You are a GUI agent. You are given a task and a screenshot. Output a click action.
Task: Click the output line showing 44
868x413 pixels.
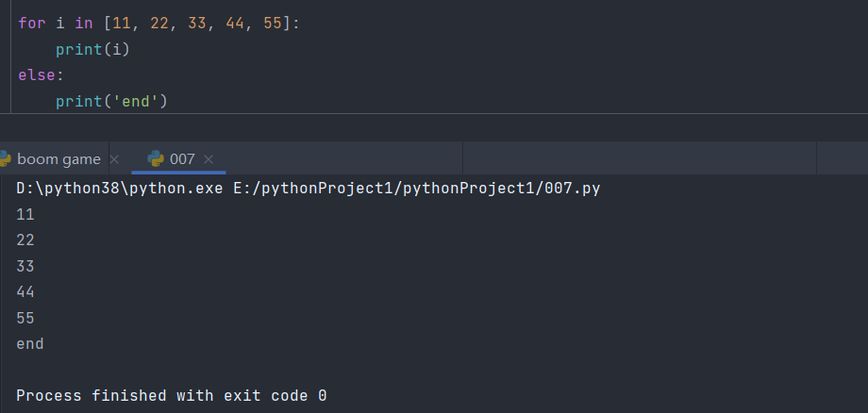[x=25, y=292]
